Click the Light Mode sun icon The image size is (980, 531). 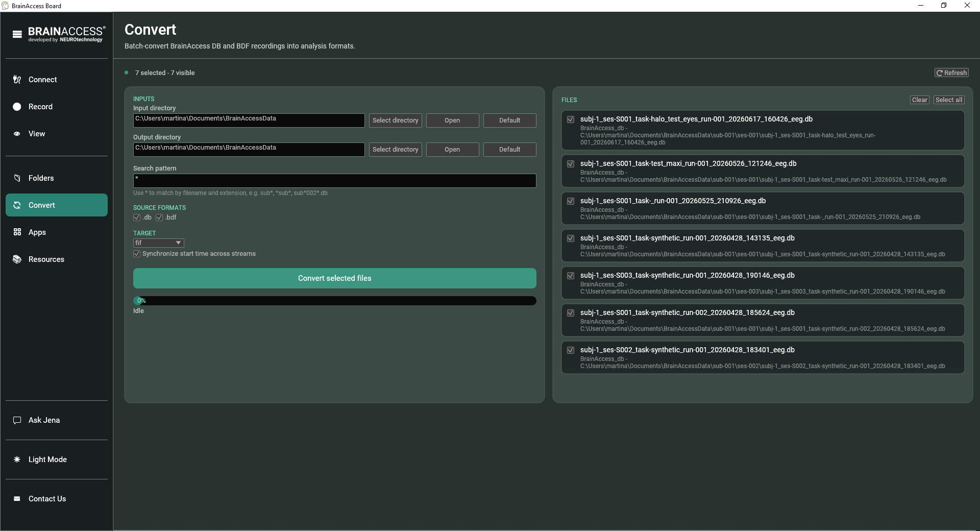point(17,460)
